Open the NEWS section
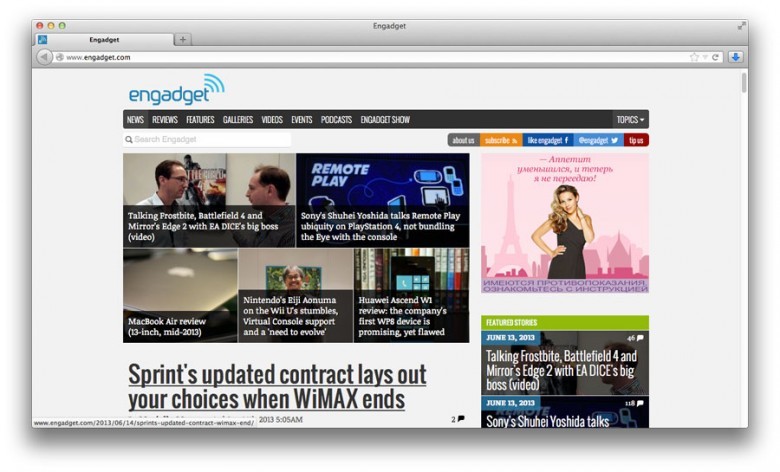This screenshot has width=780, height=472. [135, 119]
